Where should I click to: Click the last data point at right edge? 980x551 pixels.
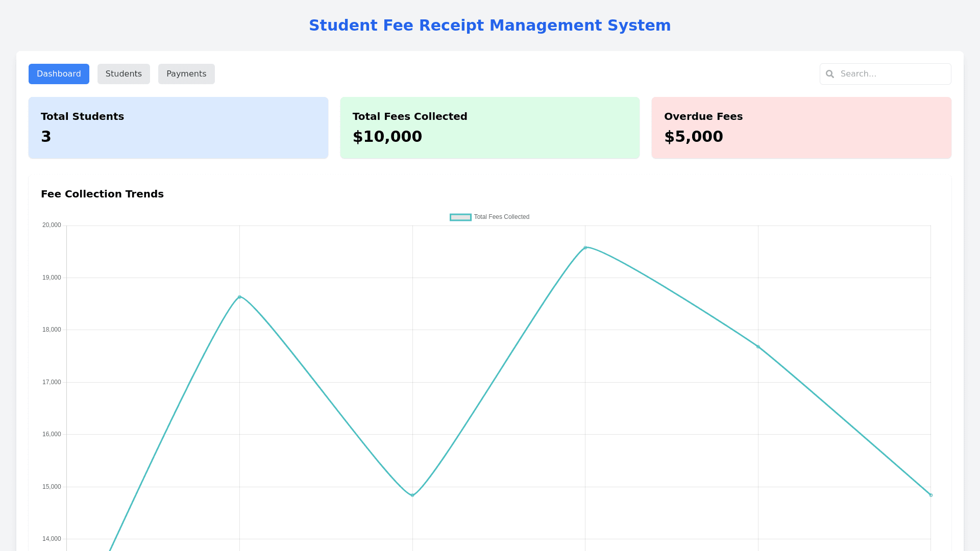[x=930, y=495]
